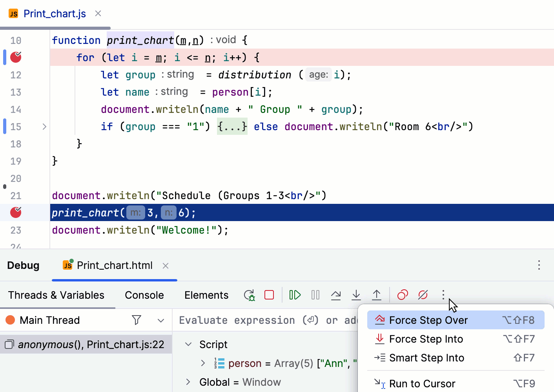
Task: Select the Step Out action
Action: [376, 295]
